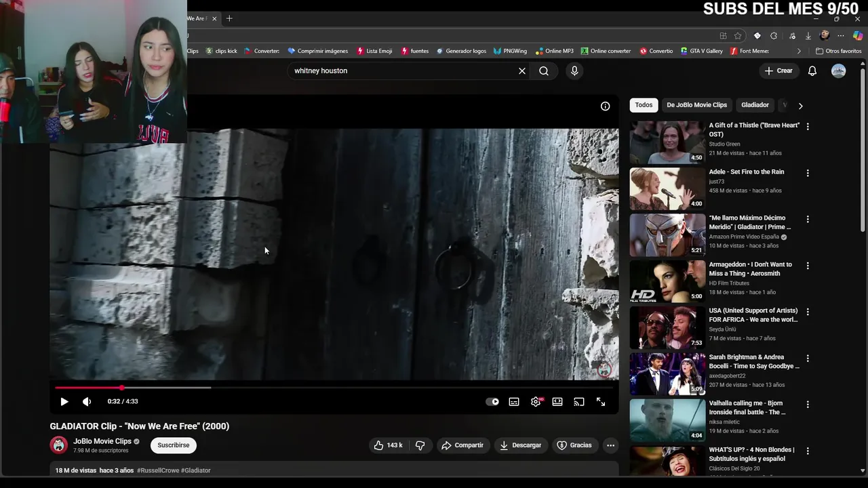868x488 pixels.
Task: Open options menu for A Gift of a Thistle
Action: (808, 127)
